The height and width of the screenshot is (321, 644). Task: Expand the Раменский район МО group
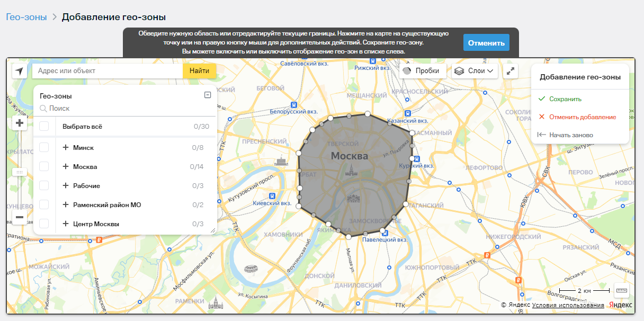click(66, 204)
